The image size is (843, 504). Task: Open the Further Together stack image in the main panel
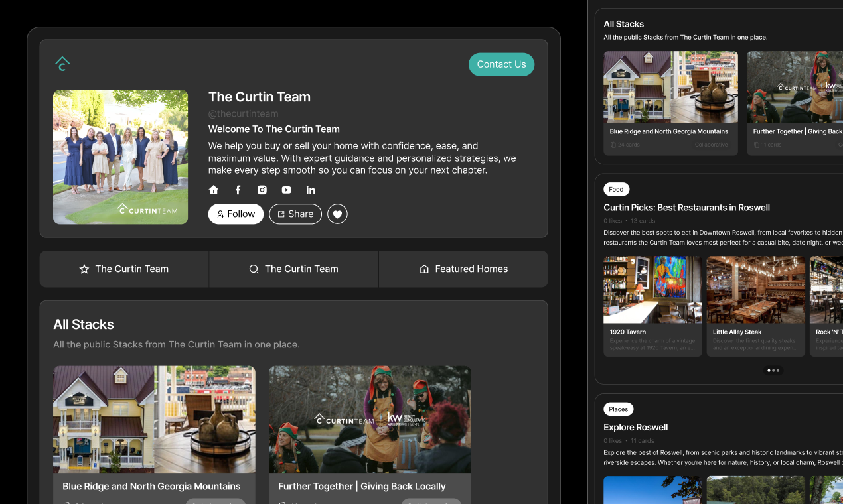point(370,420)
